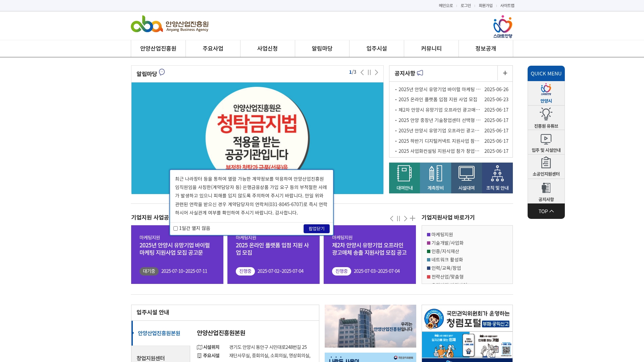Select 전략산업/맞춤형 category shortcut
Viewport: 644px width, 362px height.
coord(445,277)
